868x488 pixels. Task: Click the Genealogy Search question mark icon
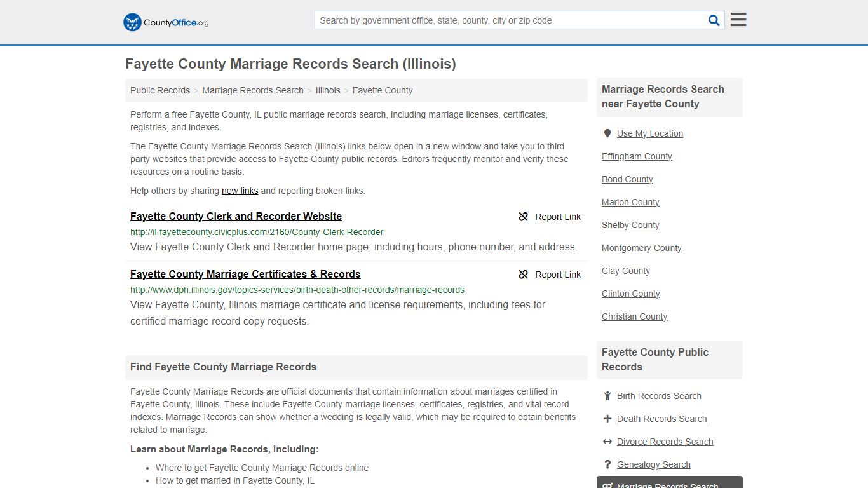click(x=607, y=464)
